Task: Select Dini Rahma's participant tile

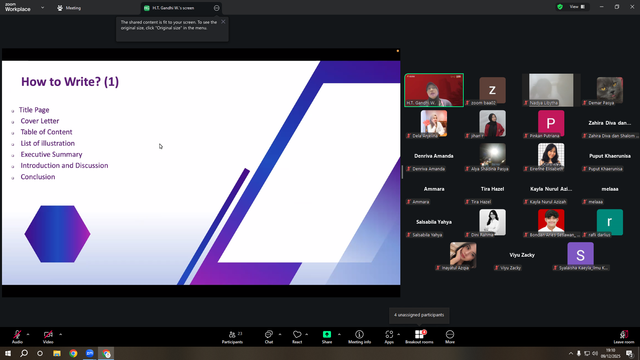Action: tap(492, 222)
